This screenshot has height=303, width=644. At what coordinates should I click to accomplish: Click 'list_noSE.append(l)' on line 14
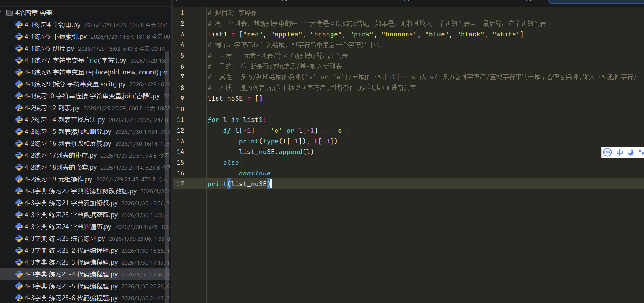click(276, 152)
